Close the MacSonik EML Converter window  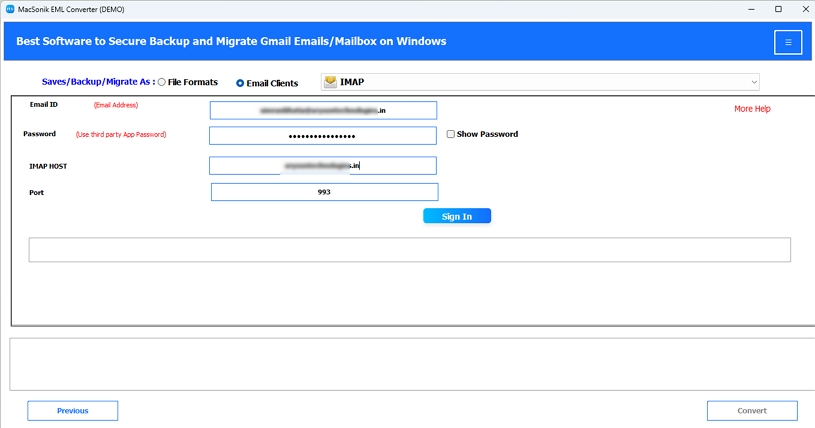(805, 9)
